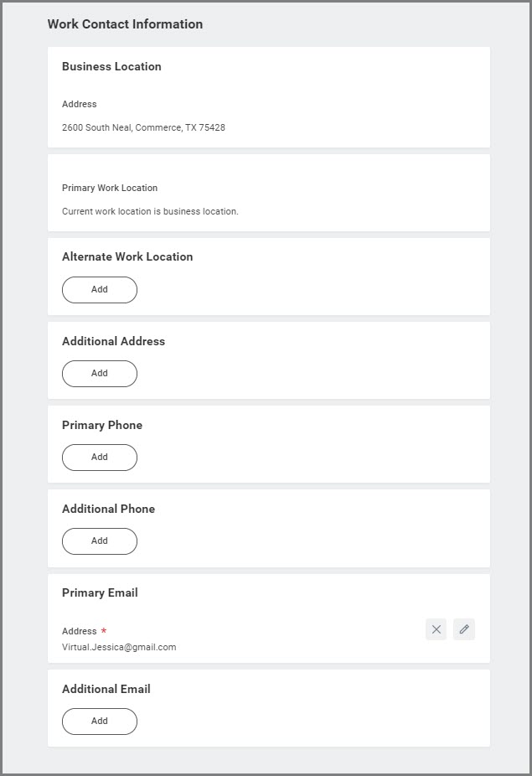Click the Primary Email section heading
This screenshot has height=776, width=532.
(100, 593)
